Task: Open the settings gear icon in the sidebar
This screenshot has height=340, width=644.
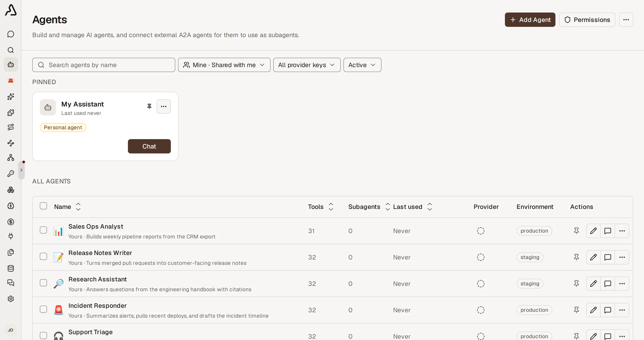Action: tap(11, 299)
